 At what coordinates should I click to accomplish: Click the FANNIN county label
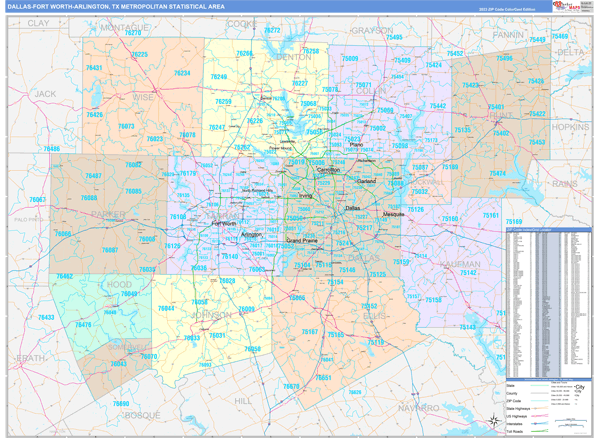click(508, 35)
